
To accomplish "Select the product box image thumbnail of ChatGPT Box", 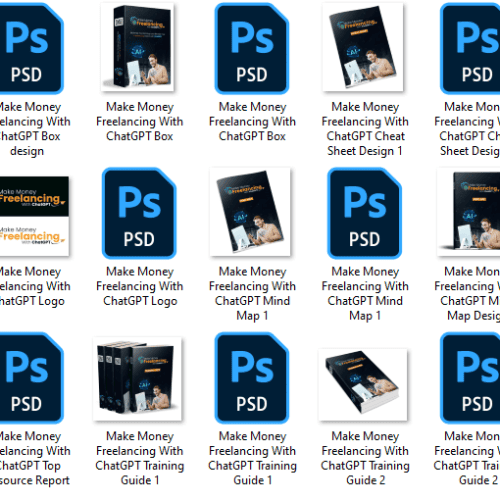I will point(138,47).
